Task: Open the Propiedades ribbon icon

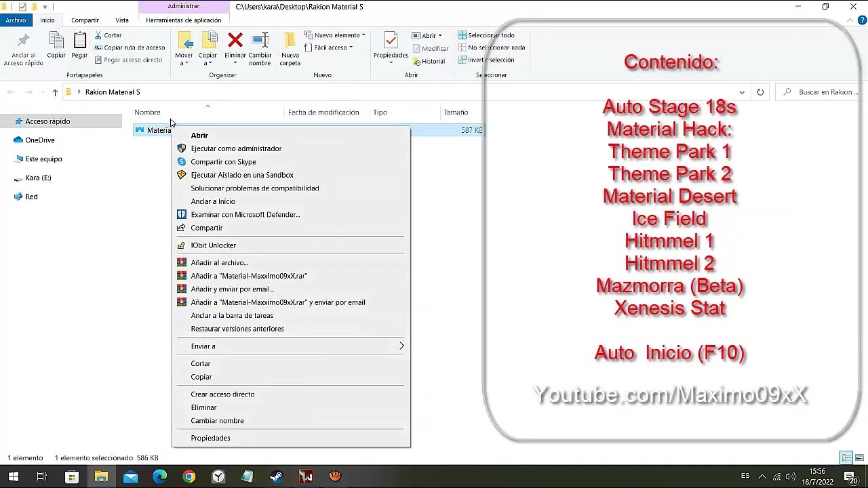Action: [x=391, y=41]
